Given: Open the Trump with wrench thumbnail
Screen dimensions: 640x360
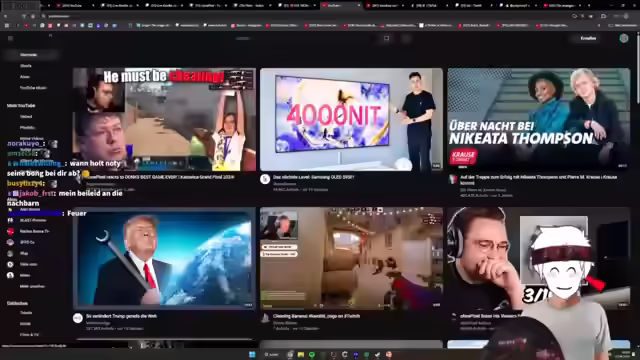Looking at the screenshot, I should coord(164,258).
